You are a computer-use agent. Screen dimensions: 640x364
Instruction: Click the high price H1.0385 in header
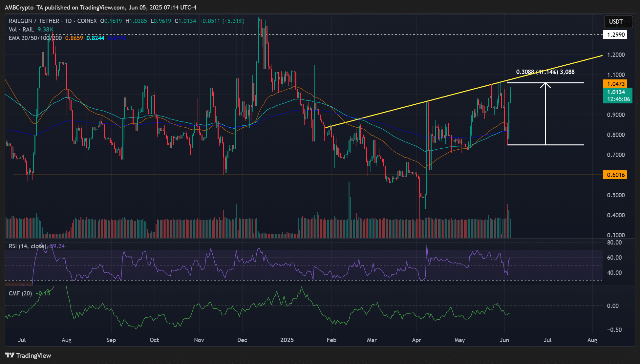[x=136, y=21]
